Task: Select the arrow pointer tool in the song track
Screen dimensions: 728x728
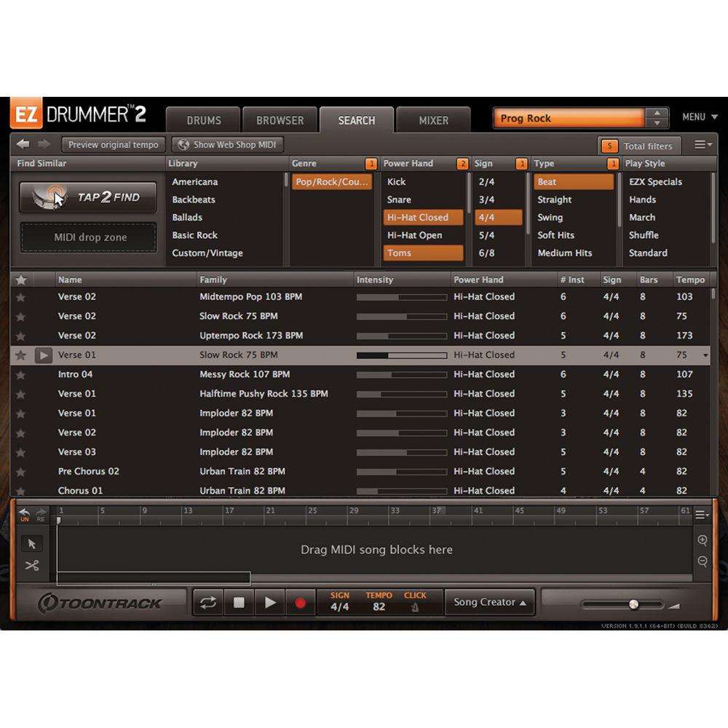Action: click(32, 544)
